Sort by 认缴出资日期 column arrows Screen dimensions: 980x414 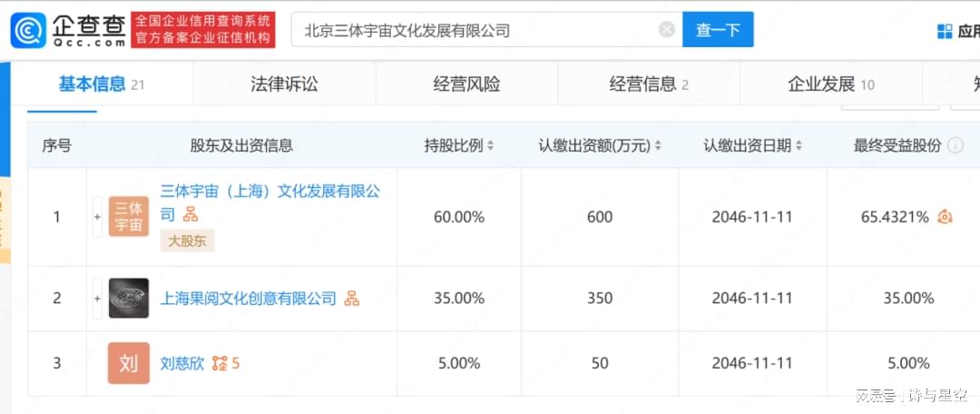[x=799, y=146]
